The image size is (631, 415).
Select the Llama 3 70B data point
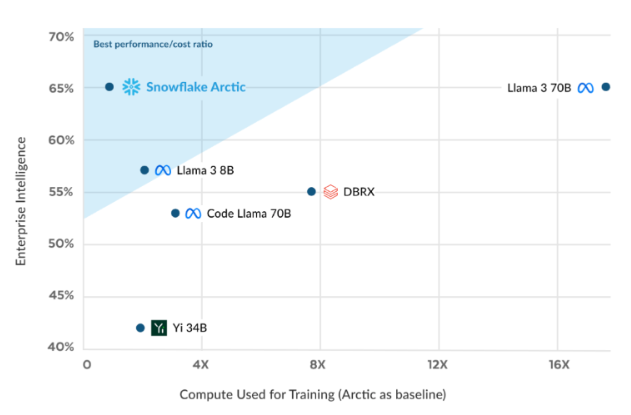(605, 87)
